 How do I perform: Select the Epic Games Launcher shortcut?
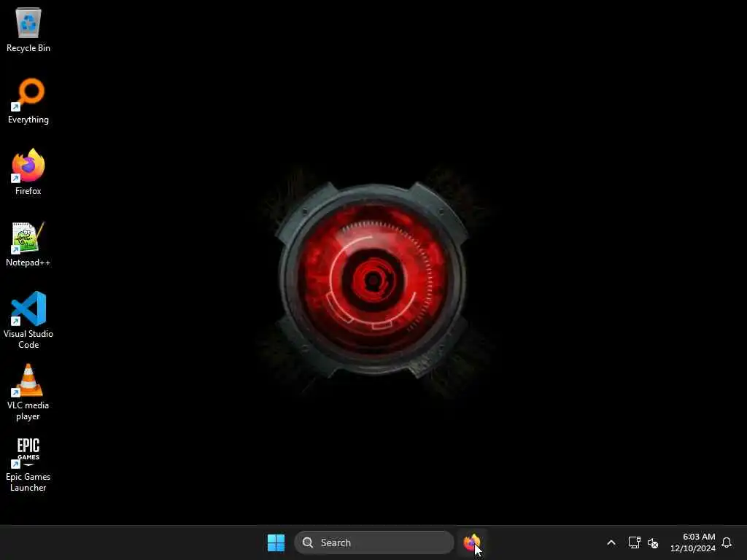[x=28, y=464]
